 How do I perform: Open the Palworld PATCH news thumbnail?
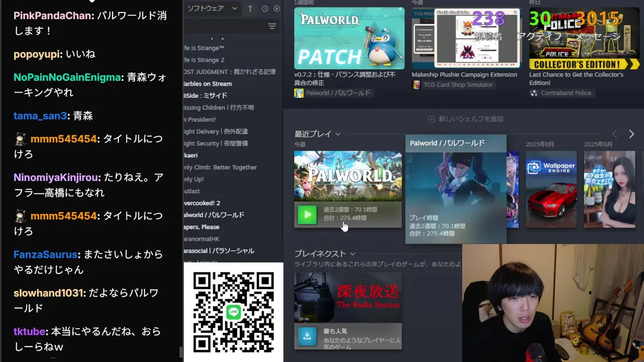pyautogui.click(x=349, y=38)
